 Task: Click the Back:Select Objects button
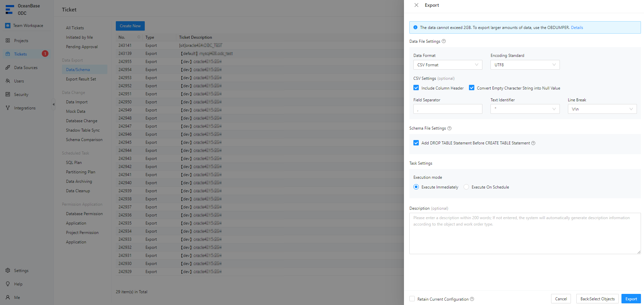pos(597,299)
